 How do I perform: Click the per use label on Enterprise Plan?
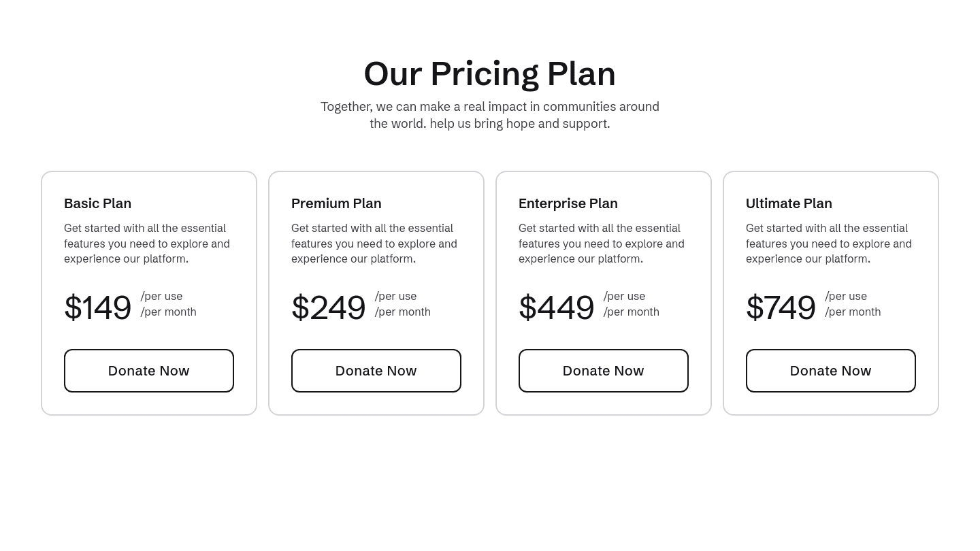(624, 296)
